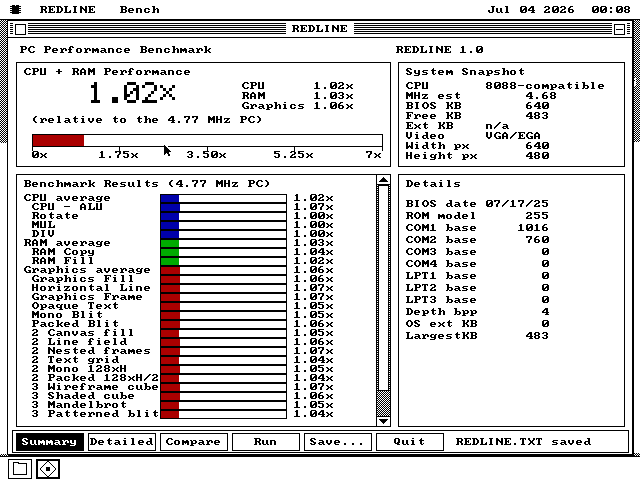Click the results scrollbar thumb
This screenshot has width=640, height=480.
(383, 288)
